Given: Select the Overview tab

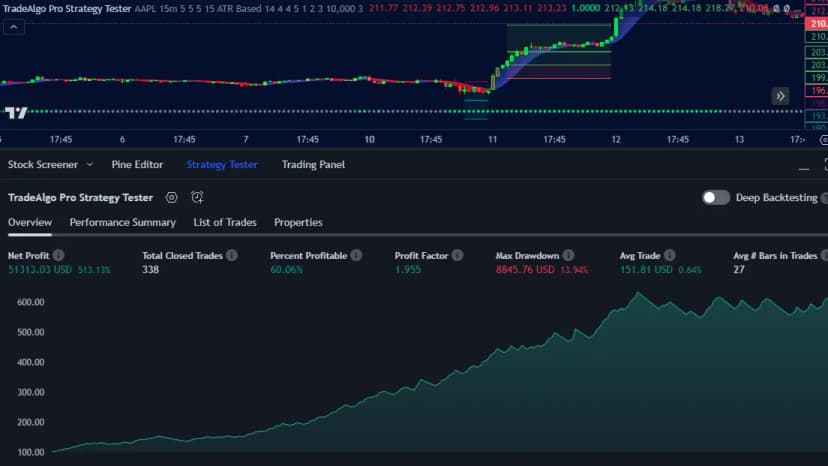Looking at the screenshot, I should (x=30, y=222).
